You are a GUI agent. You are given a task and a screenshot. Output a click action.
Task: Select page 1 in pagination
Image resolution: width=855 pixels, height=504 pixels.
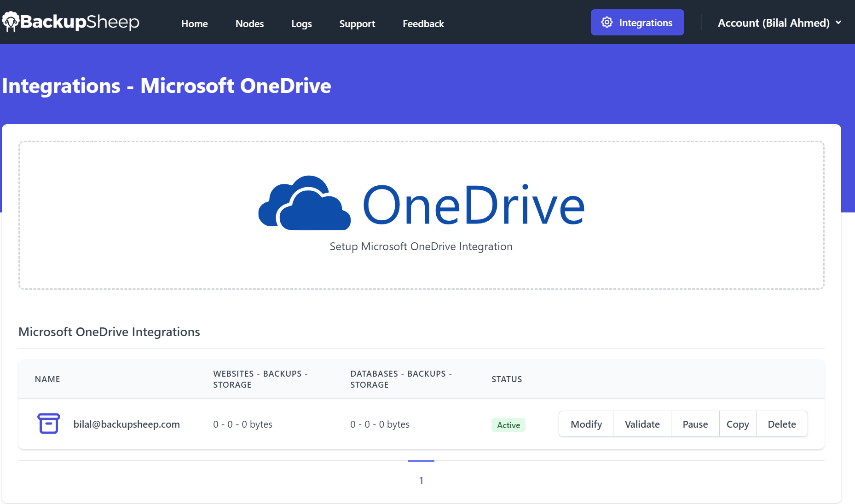coord(421,480)
